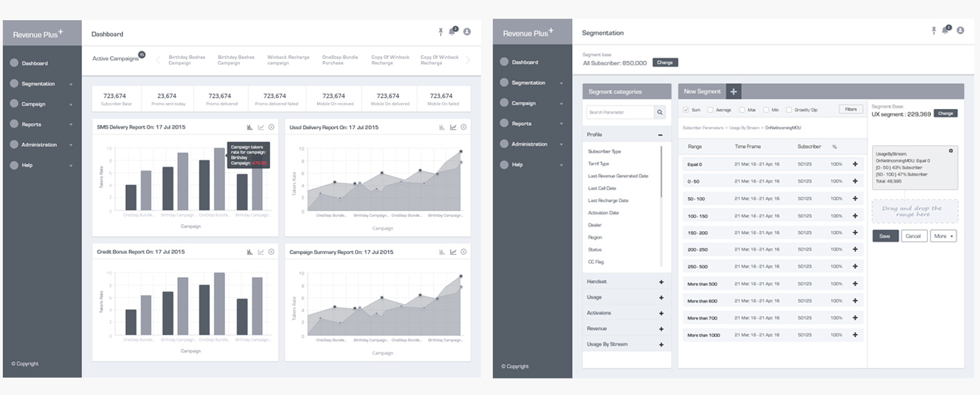Click the pin icon in the Dashboard header
The width and height of the screenshot is (980, 395).
click(x=440, y=32)
